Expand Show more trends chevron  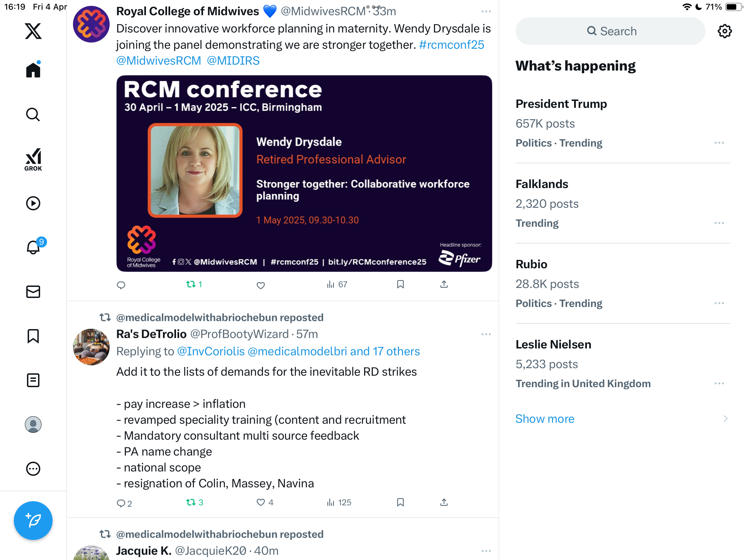(x=726, y=419)
